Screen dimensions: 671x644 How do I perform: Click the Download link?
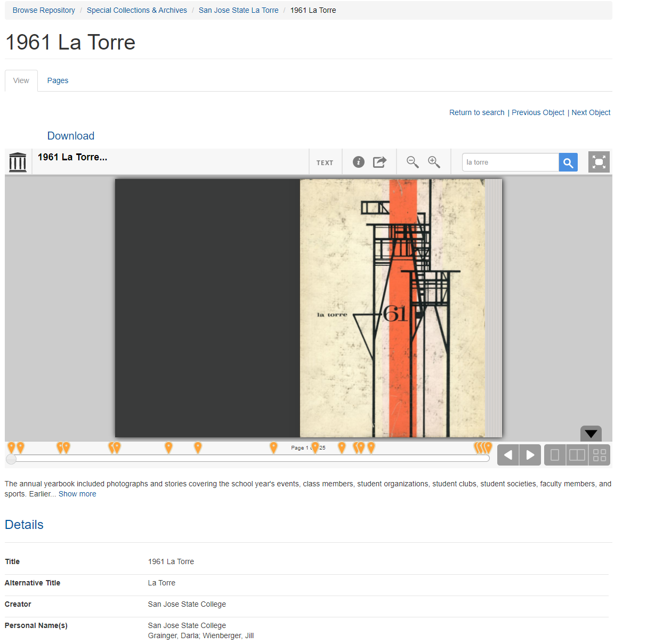[x=71, y=136]
